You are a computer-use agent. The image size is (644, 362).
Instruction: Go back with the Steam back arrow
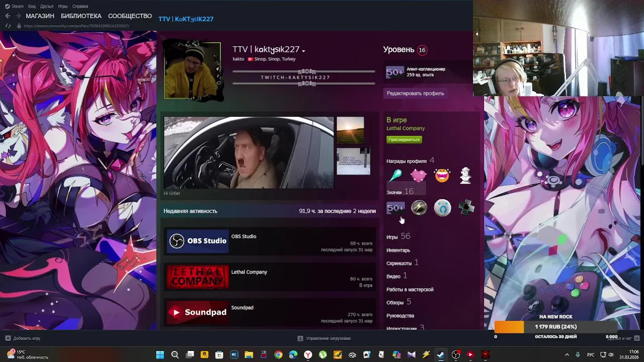(8, 16)
